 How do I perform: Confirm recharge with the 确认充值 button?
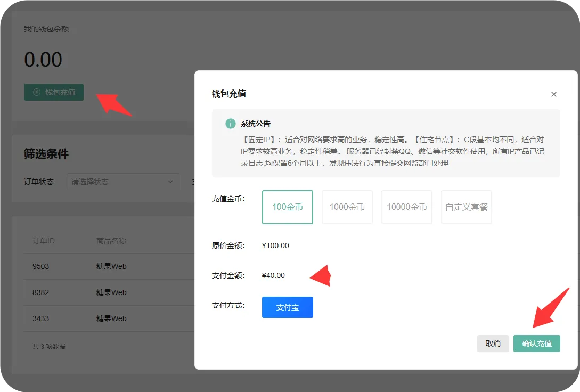pos(537,344)
